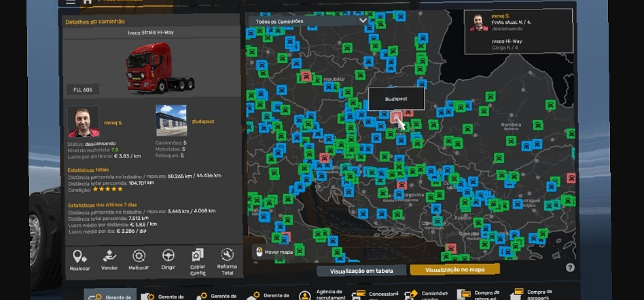Click 'Iveco Hi-Way' in top-right driver card
This screenshot has width=644, height=300.
[x=507, y=41]
